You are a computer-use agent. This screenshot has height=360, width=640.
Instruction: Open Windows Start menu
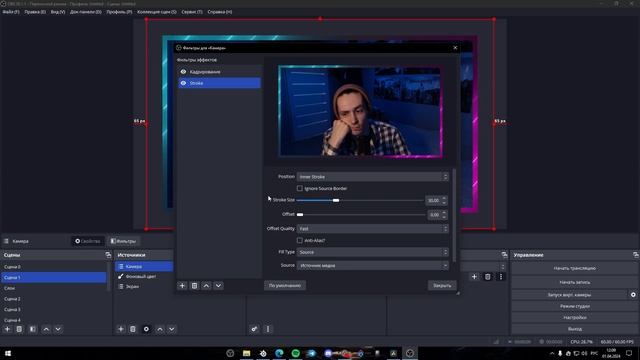tap(7, 353)
